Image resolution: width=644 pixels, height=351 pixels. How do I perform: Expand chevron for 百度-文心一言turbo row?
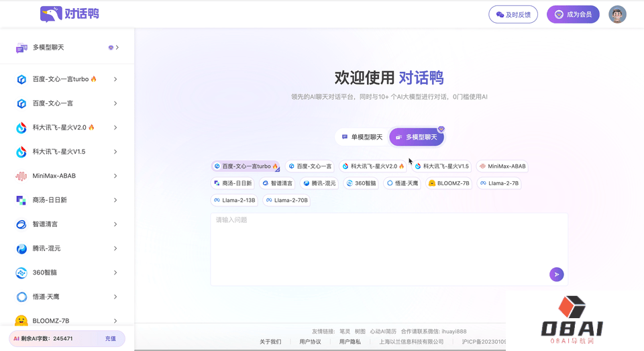coord(115,79)
